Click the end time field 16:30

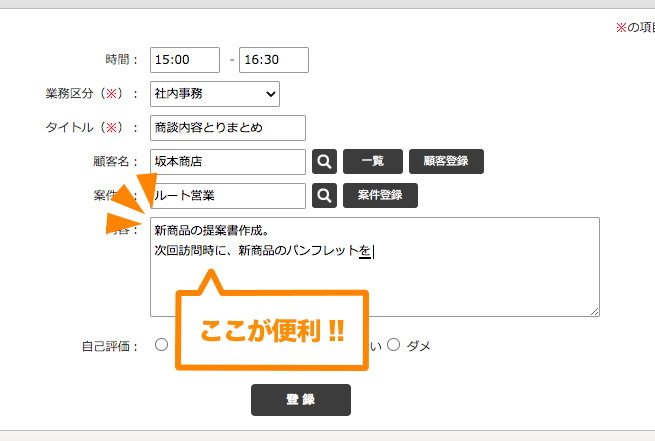[x=274, y=60]
